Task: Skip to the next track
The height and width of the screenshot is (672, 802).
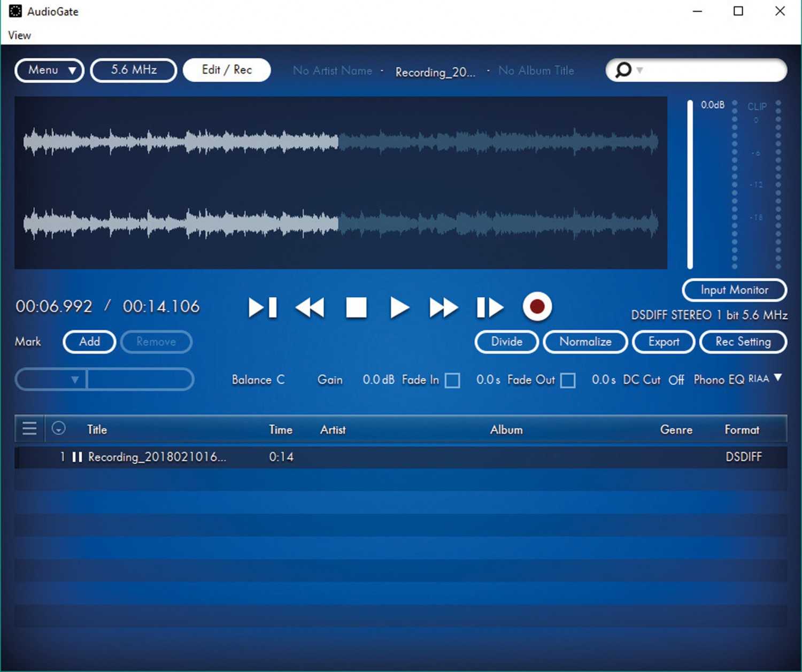Action: [x=490, y=308]
